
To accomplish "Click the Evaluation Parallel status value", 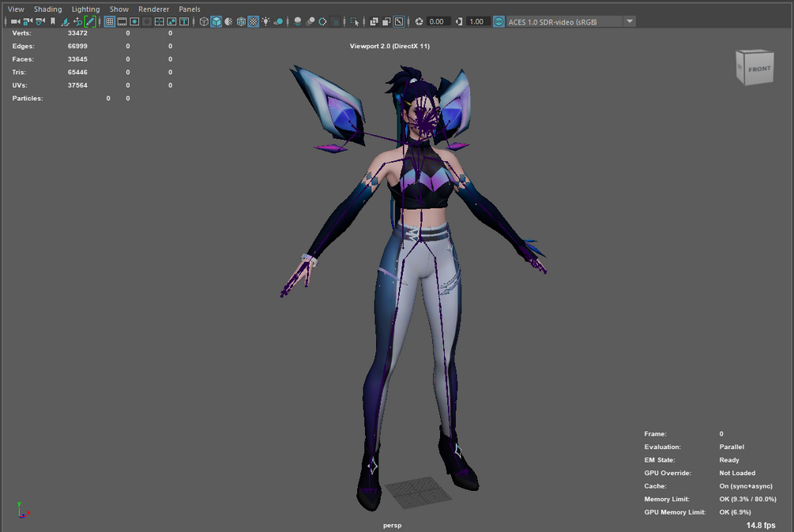I will pyautogui.click(x=732, y=447).
